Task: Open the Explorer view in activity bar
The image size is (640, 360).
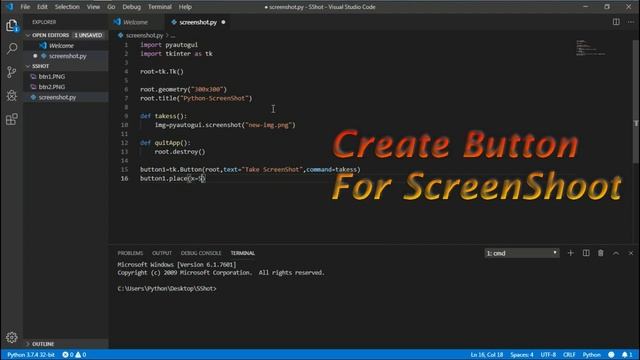Action: coord(12,26)
